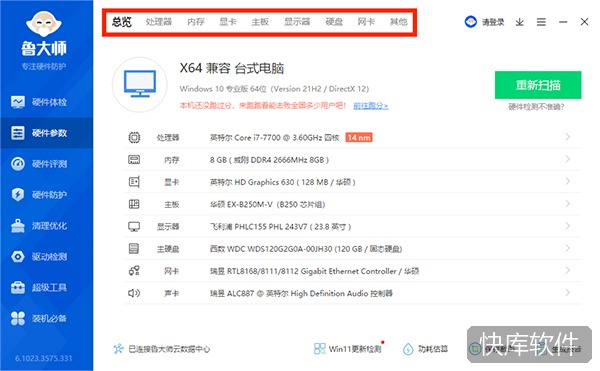
Task: Click the 8 GB DDR4 2666MHz memory text
Action: click(269, 159)
